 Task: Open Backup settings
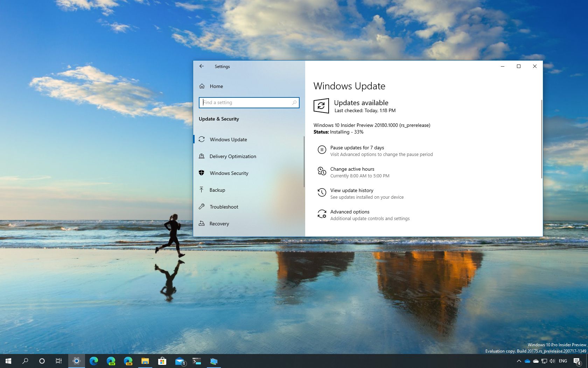click(x=217, y=190)
